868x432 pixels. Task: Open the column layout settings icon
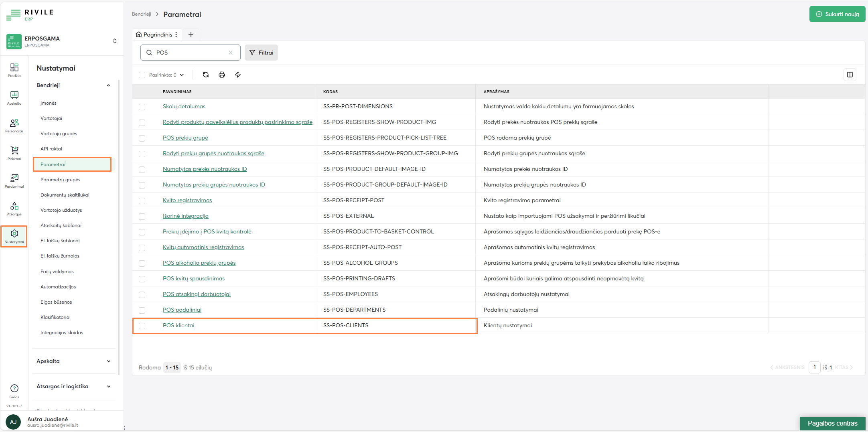(x=850, y=75)
